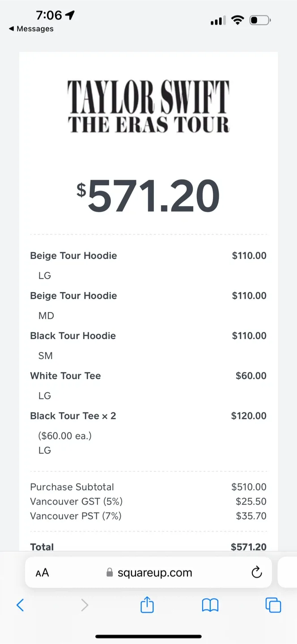297x644 pixels.
Task: Tap the large $571.20 amount
Action: click(x=148, y=195)
